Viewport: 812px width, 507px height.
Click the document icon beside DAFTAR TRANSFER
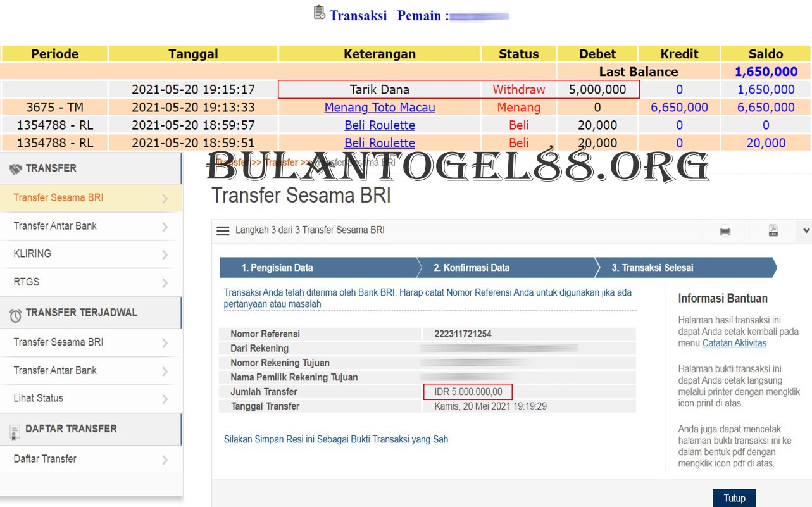15,432
